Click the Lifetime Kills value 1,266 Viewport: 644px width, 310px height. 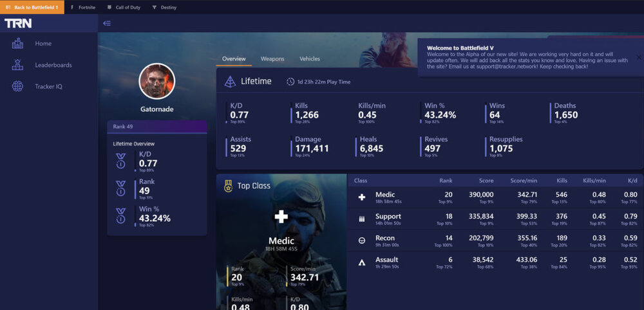tap(307, 115)
